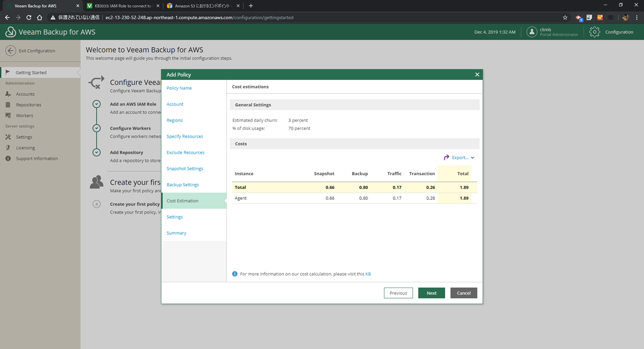Select the Total row label in costs table
The image size is (644, 349).
(x=240, y=187)
